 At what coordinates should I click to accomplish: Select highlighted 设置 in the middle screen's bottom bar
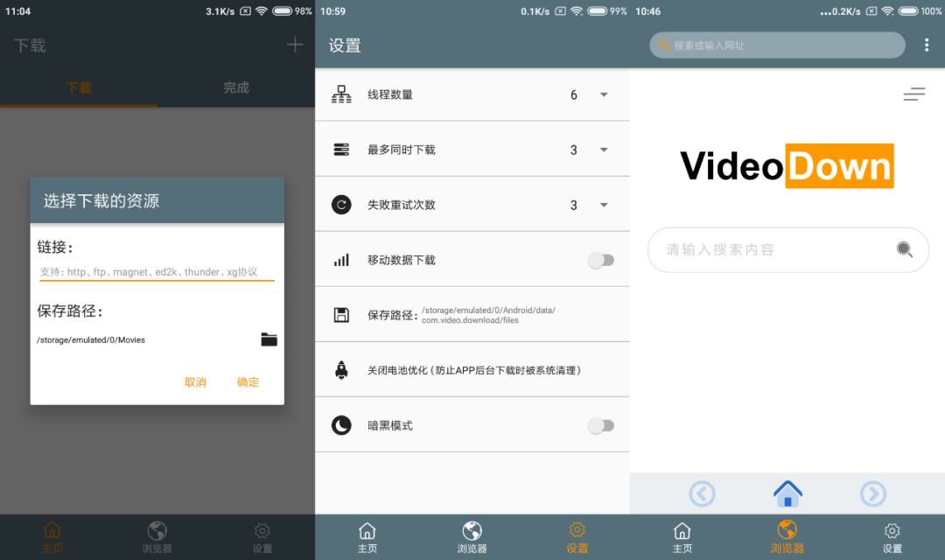(x=577, y=537)
